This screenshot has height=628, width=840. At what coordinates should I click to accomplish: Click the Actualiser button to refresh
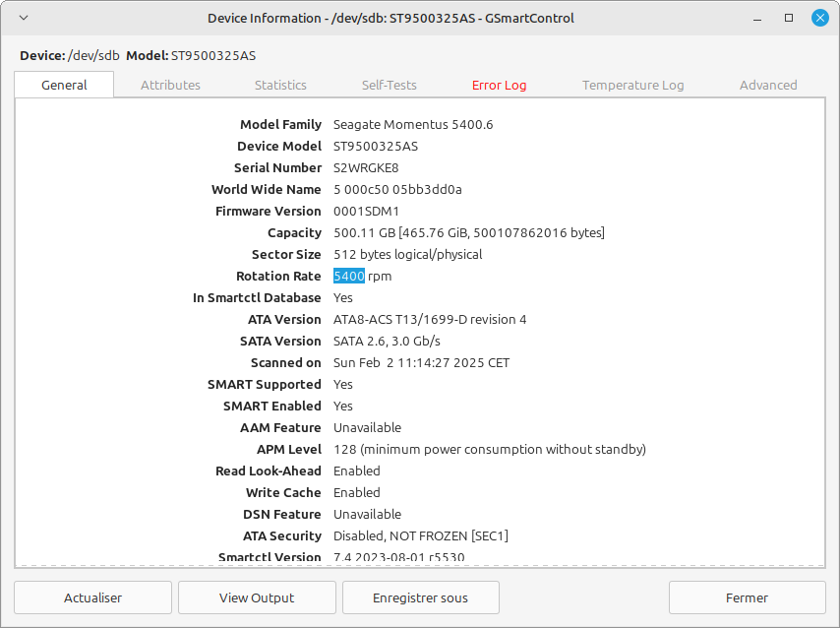coord(92,597)
